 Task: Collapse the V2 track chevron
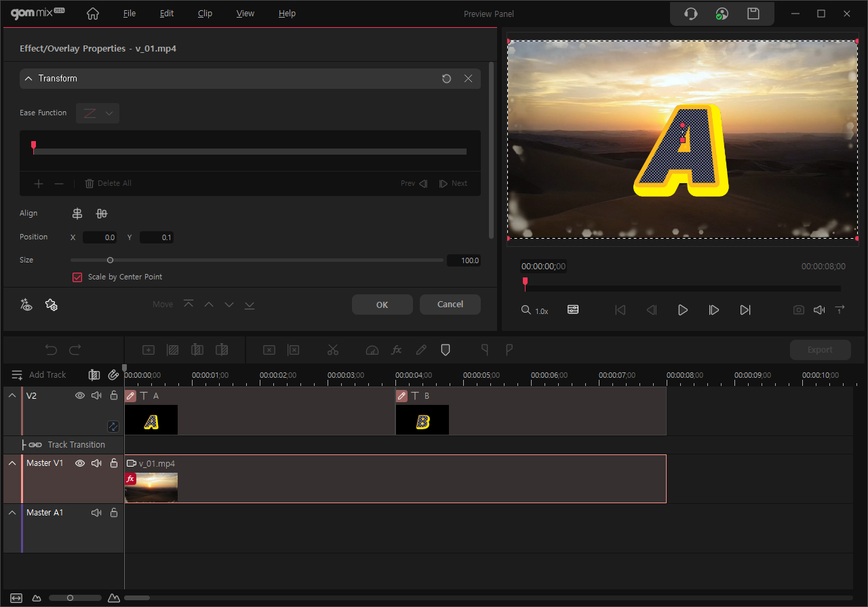(x=12, y=395)
